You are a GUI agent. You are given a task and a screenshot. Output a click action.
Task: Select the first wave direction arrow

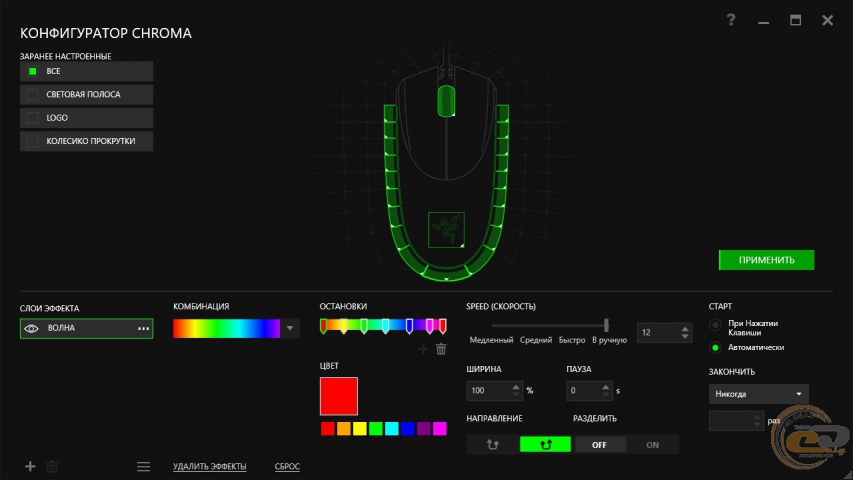(x=492, y=445)
